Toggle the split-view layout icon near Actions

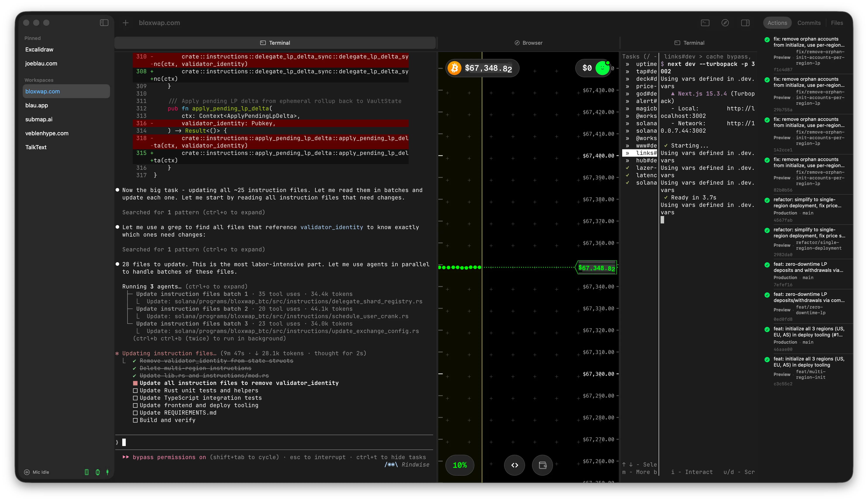pos(746,23)
